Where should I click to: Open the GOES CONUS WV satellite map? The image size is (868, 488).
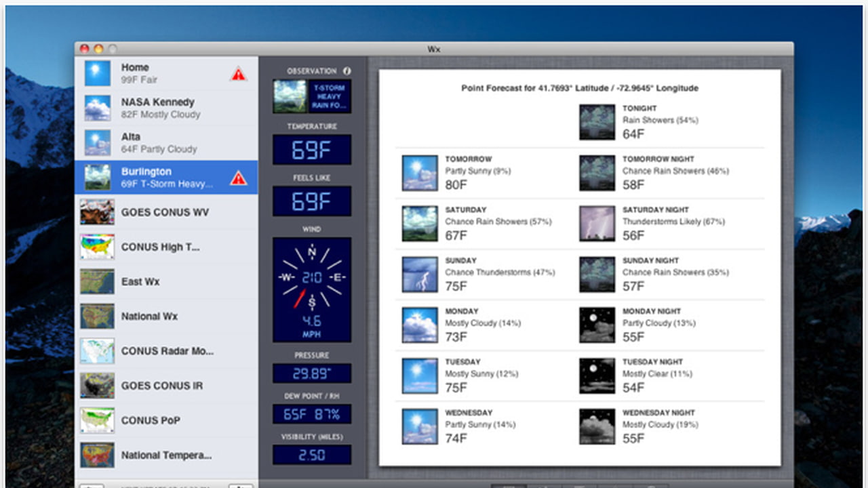[x=166, y=212]
